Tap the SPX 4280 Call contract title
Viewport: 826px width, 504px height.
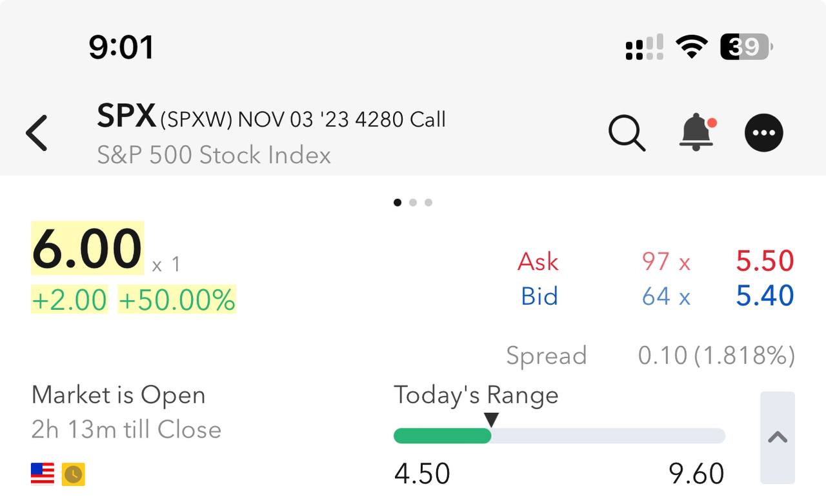click(x=271, y=118)
